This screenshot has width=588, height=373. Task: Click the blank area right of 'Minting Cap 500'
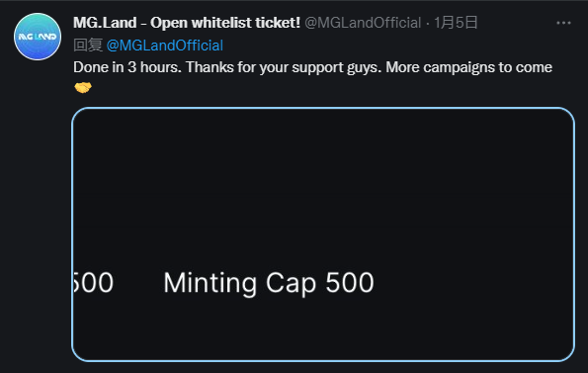coord(472,283)
